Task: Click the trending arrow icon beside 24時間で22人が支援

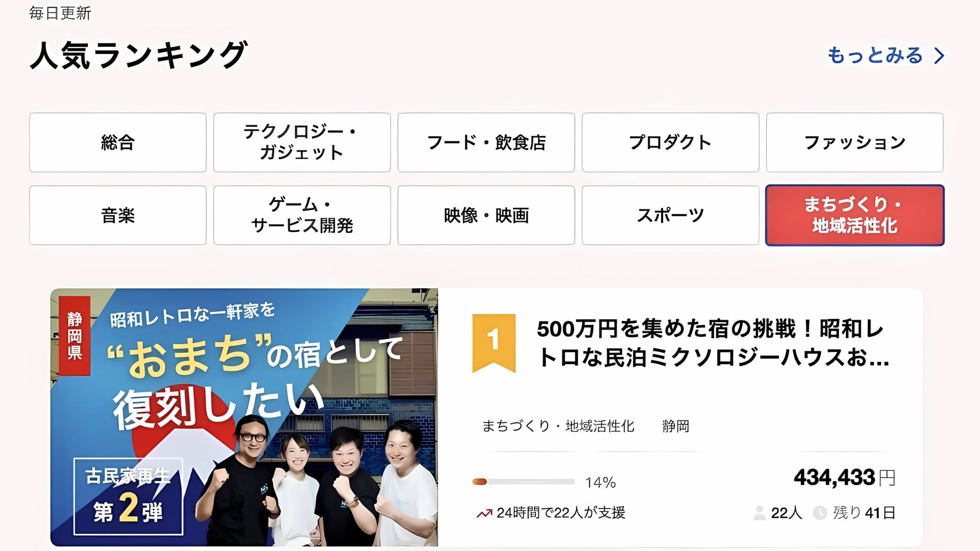Action: pos(484,513)
